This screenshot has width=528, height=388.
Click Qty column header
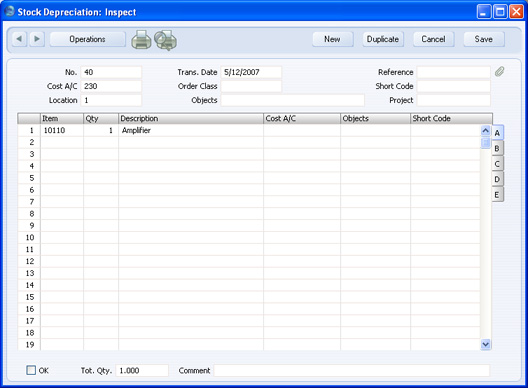[101, 119]
